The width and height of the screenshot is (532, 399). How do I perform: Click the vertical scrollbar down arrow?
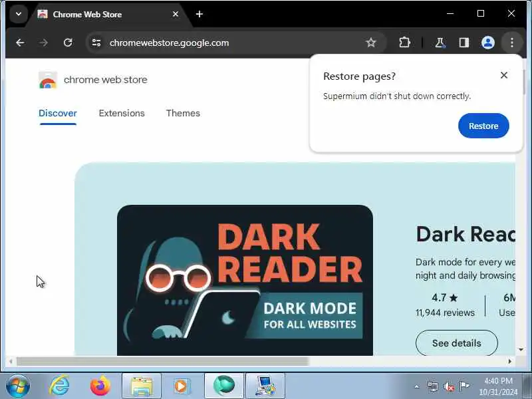click(521, 350)
